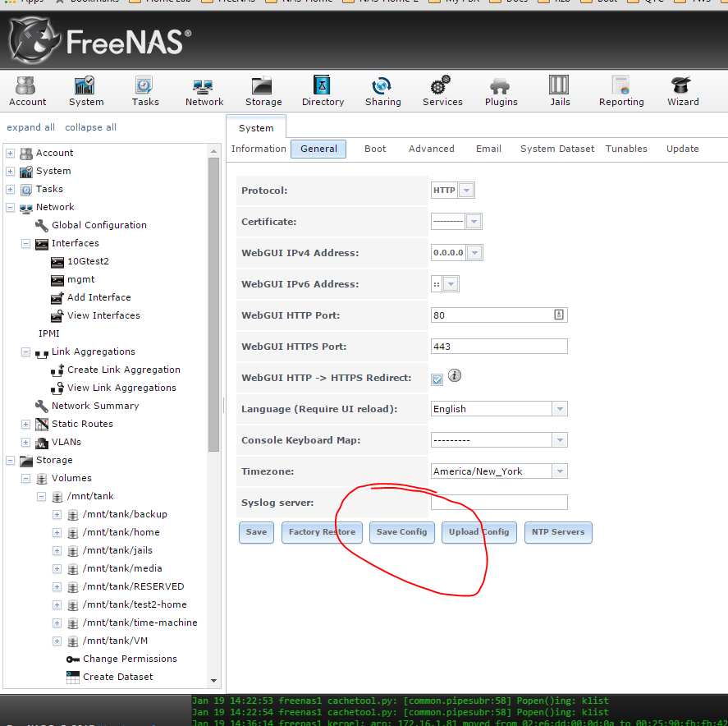Click into the WebGUI HTTPS Port field
Image resolution: width=728 pixels, height=726 pixels.
[499, 346]
